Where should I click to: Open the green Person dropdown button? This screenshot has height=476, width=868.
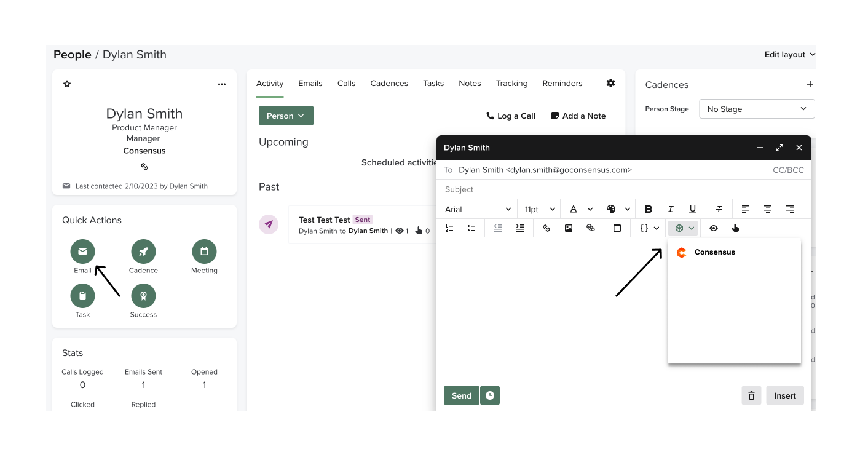tap(286, 116)
